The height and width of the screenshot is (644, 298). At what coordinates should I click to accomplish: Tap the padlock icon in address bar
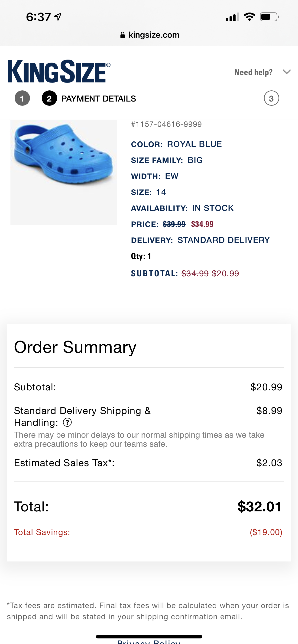[122, 35]
